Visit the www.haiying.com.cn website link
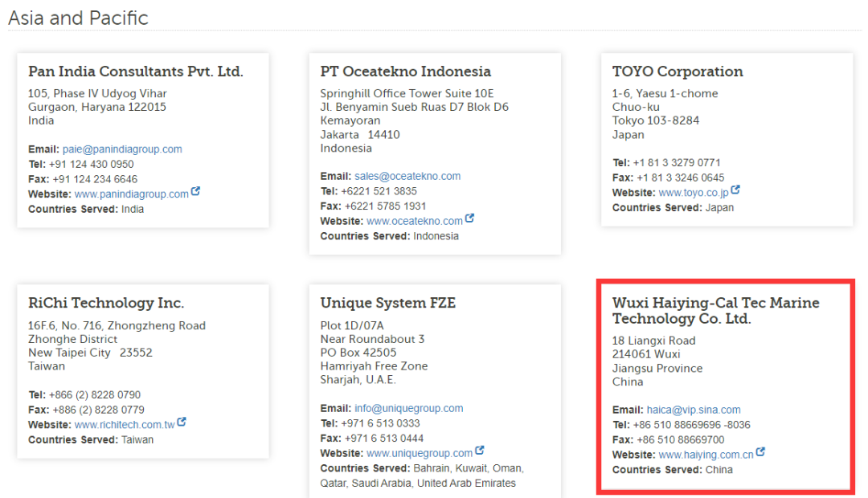 click(706, 455)
